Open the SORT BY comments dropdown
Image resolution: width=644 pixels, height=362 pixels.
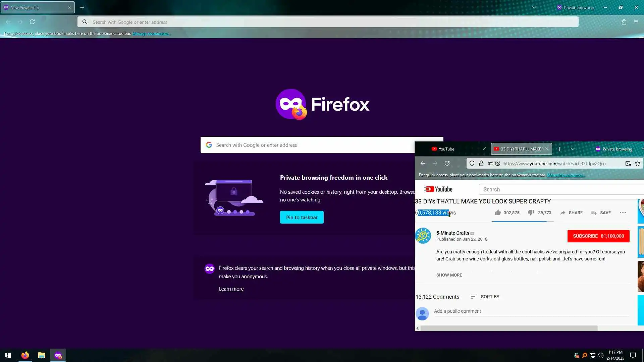point(485,297)
